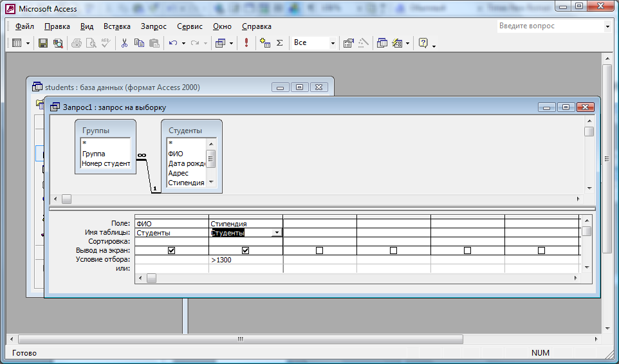Image resolution: width=619 pixels, height=364 pixels.
Task: Open Print Preview from the toolbar
Action: 91,43
